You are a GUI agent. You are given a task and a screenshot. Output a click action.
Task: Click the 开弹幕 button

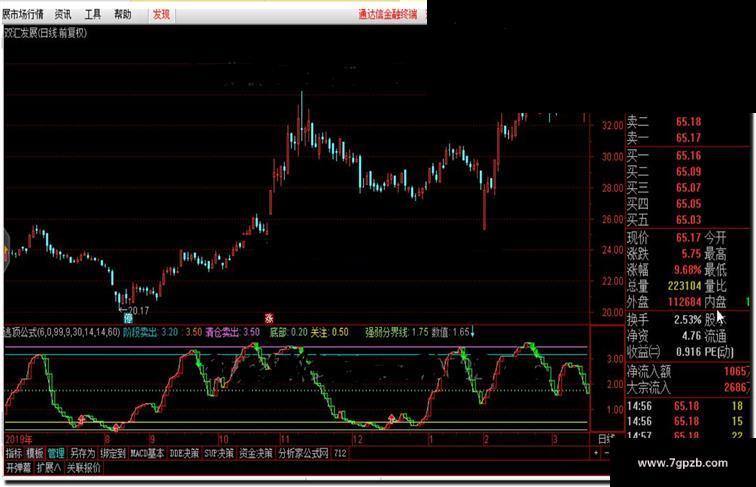18,467
